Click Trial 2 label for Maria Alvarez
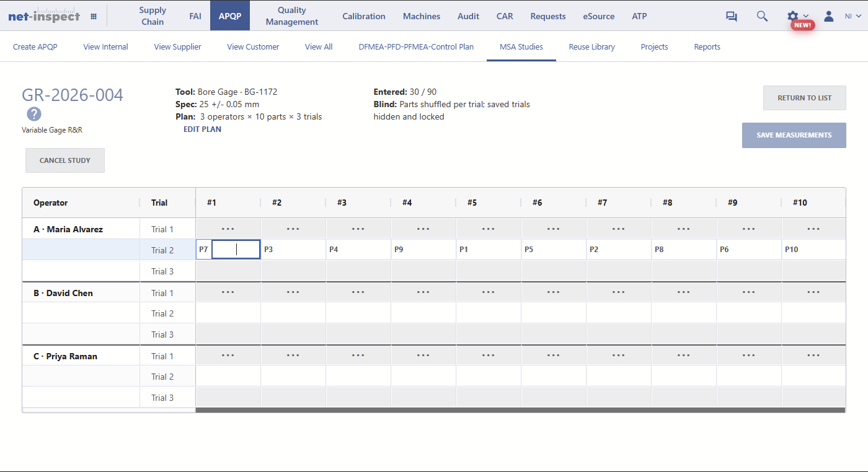Image resolution: width=868 pixels, height=472 pixels. (162, 250)
